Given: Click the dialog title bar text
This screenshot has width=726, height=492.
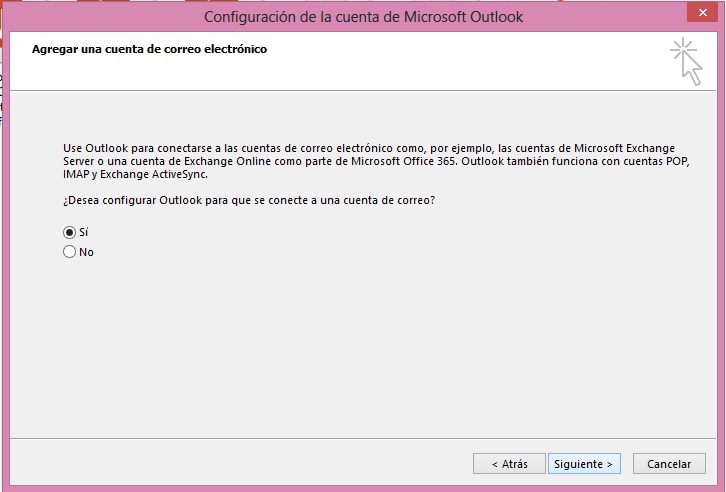Looking at the screenshot, I should tap(363, 16).
